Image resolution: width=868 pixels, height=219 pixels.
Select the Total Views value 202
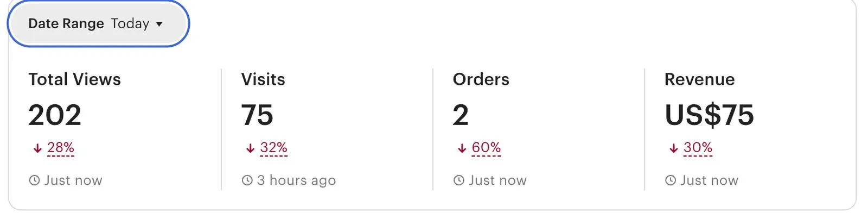tap(55, 115)
